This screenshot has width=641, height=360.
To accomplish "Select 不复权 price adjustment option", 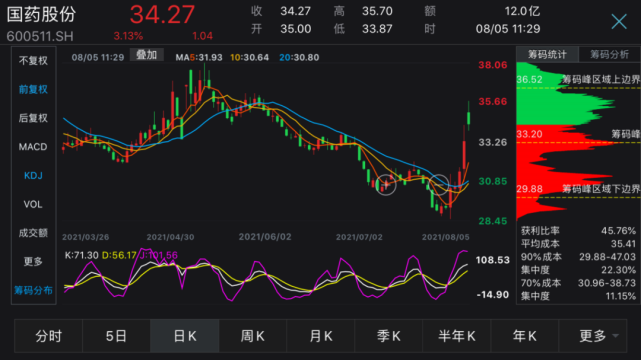I will [33, 61].
